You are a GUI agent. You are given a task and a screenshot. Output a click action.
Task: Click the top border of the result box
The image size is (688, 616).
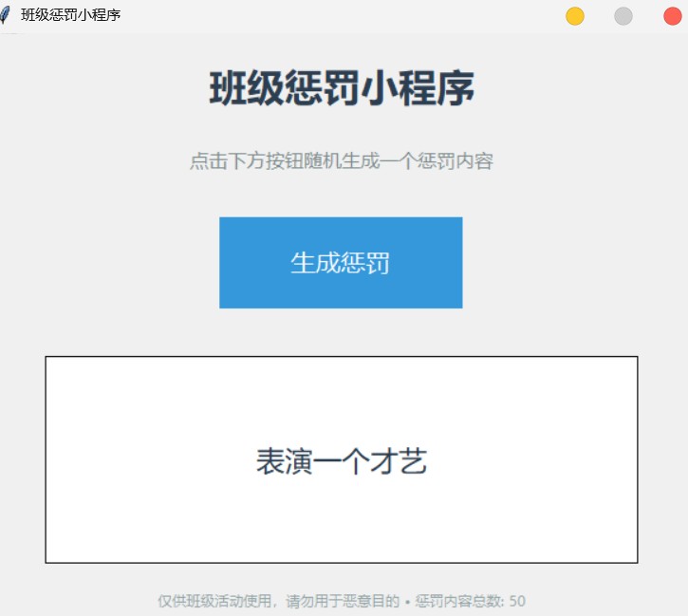[342, 357]
